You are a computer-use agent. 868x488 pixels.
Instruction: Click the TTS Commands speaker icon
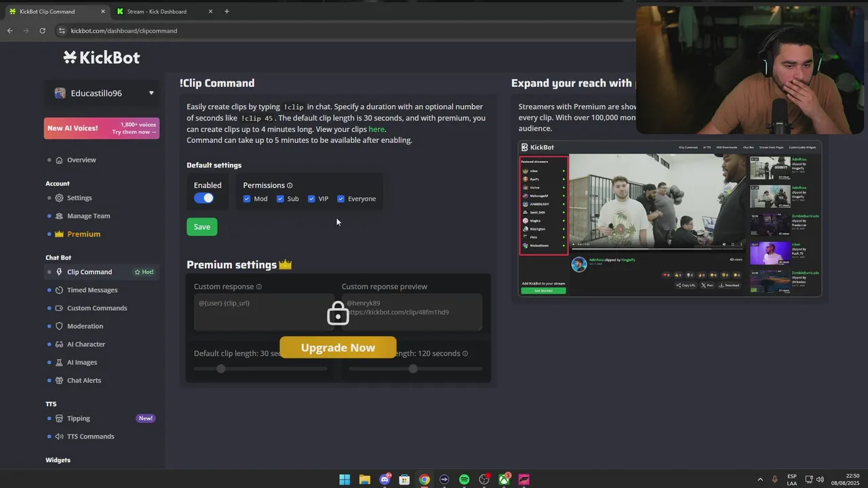pyautogui.click(x=59, y=436)
